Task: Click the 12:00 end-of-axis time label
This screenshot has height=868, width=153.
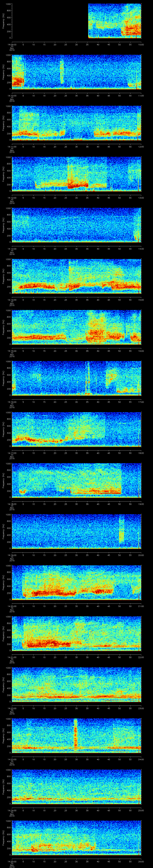Action: (x=141, y=147)
